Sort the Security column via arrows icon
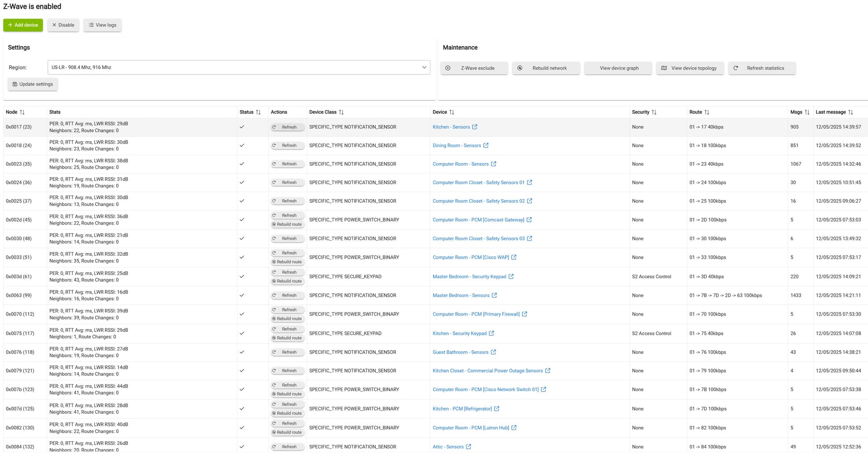 [654, 112]
